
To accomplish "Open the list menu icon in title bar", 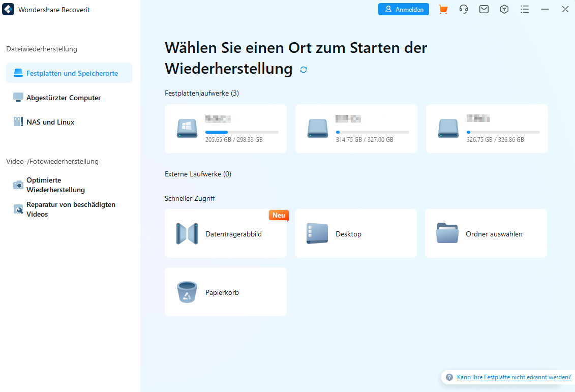I will pos(525,10).
